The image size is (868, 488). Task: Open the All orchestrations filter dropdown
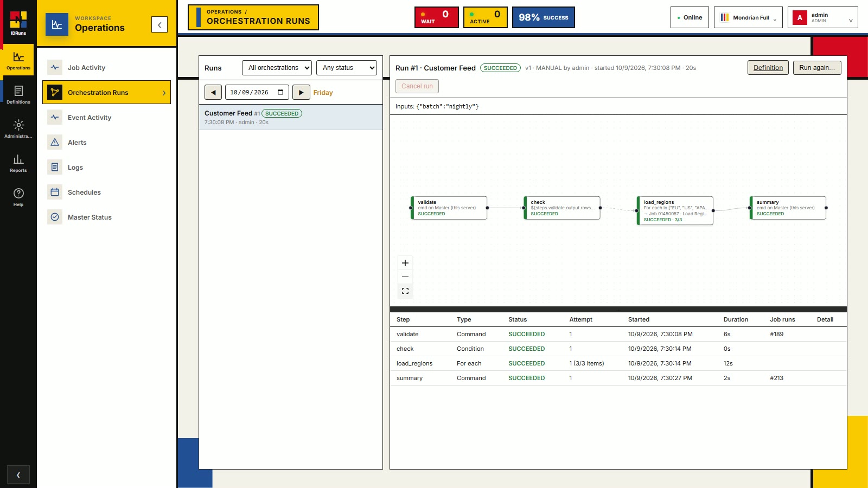[x=277, y=68]
